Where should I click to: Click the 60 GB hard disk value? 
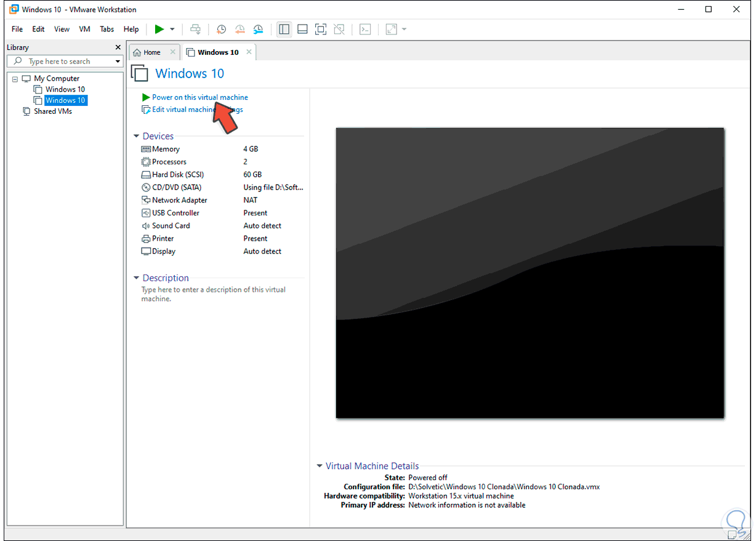coord(252,175)
